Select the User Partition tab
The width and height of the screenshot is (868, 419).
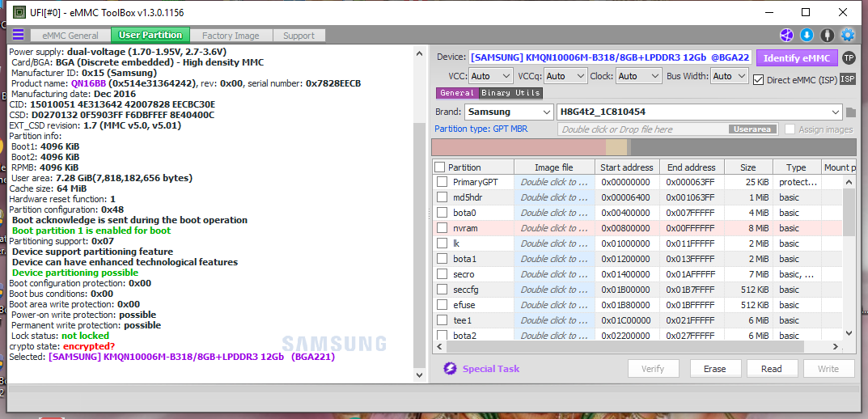click(x=150, y=35)
